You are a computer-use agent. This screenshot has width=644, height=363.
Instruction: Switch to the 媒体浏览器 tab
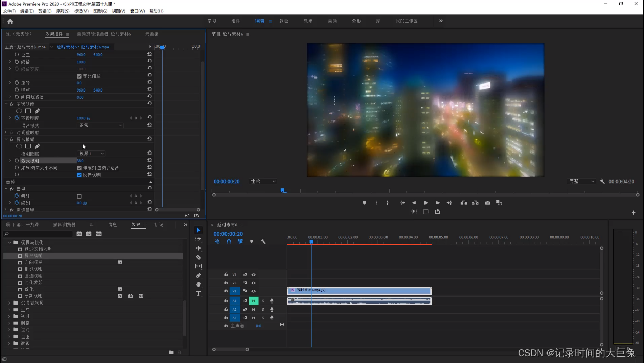[64, 225]
